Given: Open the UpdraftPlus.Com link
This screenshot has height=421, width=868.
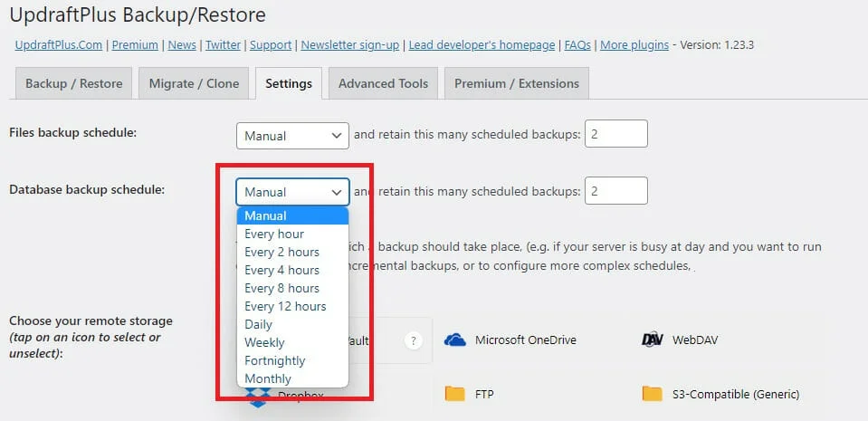Looking at the screenshot, I should [x=59, y=45].
